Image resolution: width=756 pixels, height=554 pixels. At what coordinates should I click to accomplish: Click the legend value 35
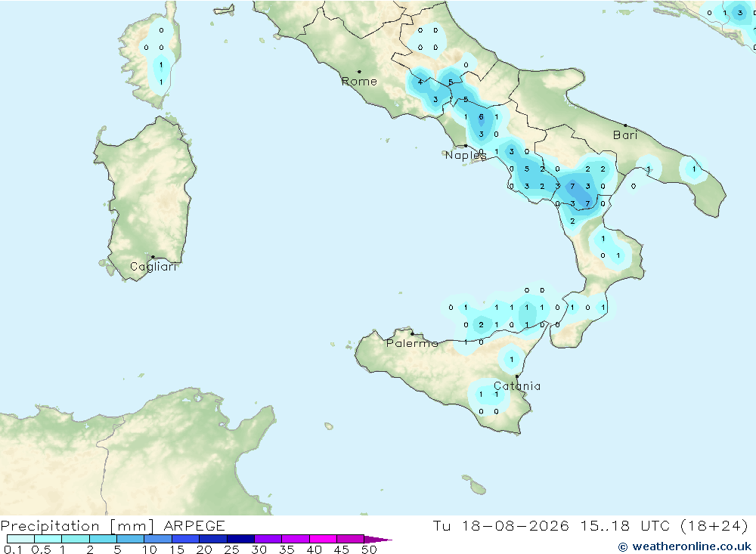tap(287, 549)
